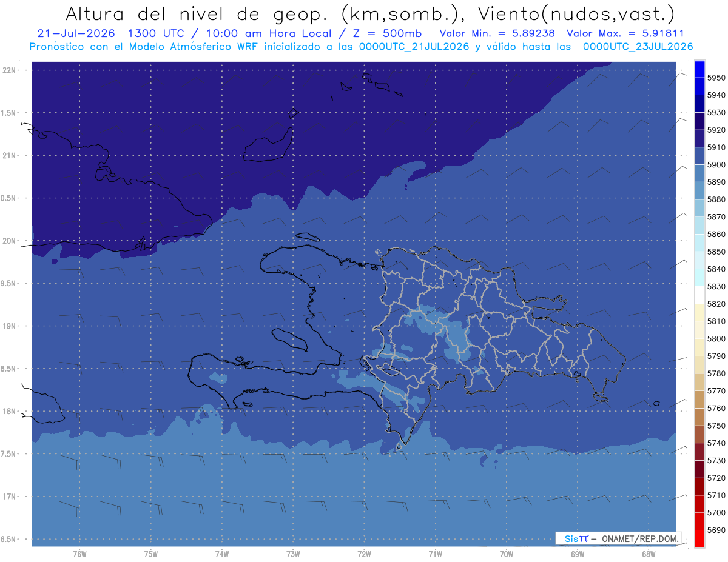
Task: Click the bright blue swatch atop the colorbar
Action: pyautogui.click(x=699, y=69)
